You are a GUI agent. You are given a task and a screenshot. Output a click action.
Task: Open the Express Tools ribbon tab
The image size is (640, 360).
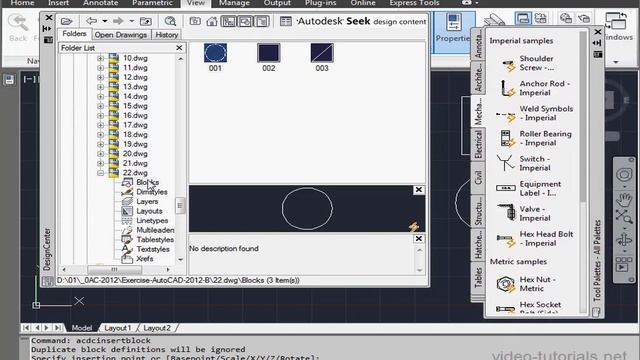coord(414,3)
